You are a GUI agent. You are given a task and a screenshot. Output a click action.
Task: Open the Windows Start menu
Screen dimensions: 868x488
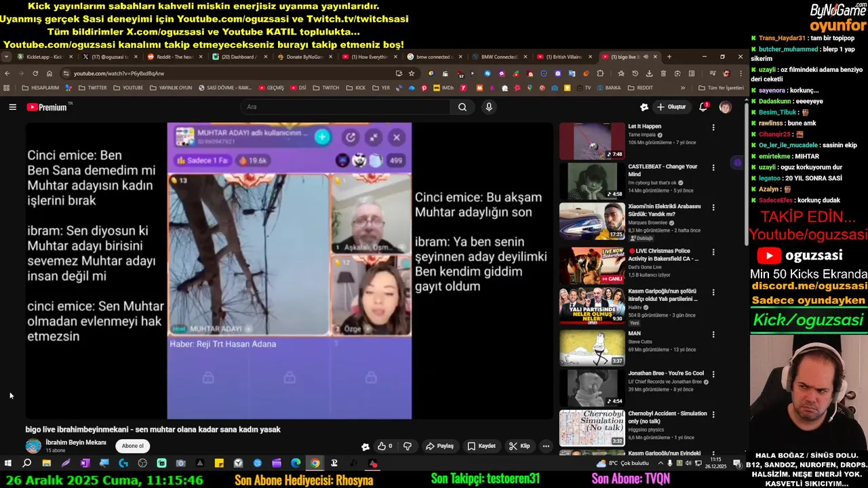8,464
